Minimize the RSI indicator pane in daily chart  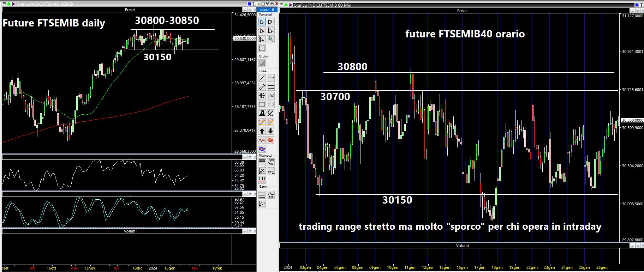click(245, 157)
